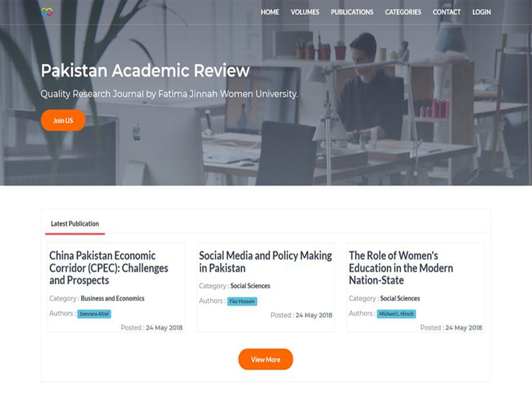Click the Business and Economics category link
Image resolution: width=532 pixels, height=399 pixels.
pos(112,299)
